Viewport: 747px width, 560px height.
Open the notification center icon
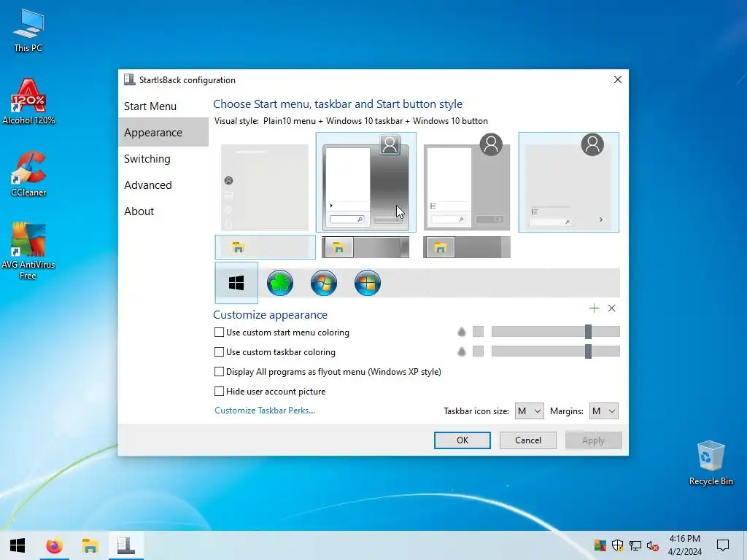coord(723,545)
